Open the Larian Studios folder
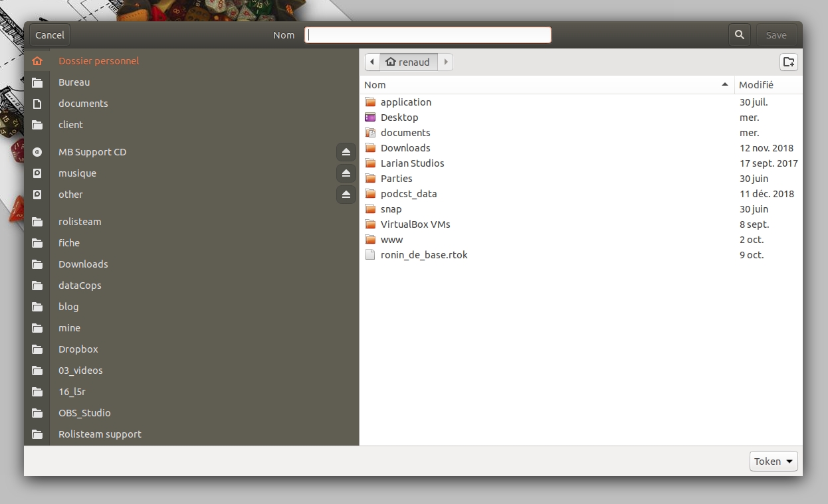Viewport: 828px width, 504px height. coord(412,163)
